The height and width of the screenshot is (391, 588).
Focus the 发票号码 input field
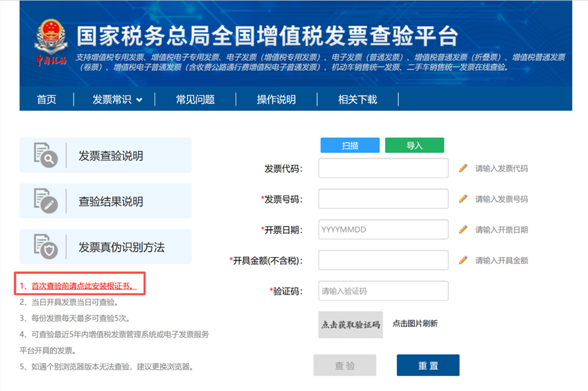[383, 199]
